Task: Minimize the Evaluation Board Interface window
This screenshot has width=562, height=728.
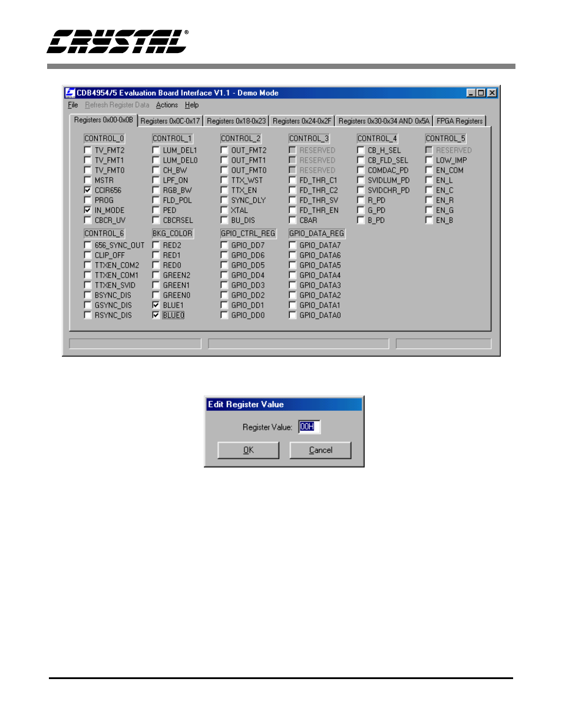Action: tap(471, 93)
